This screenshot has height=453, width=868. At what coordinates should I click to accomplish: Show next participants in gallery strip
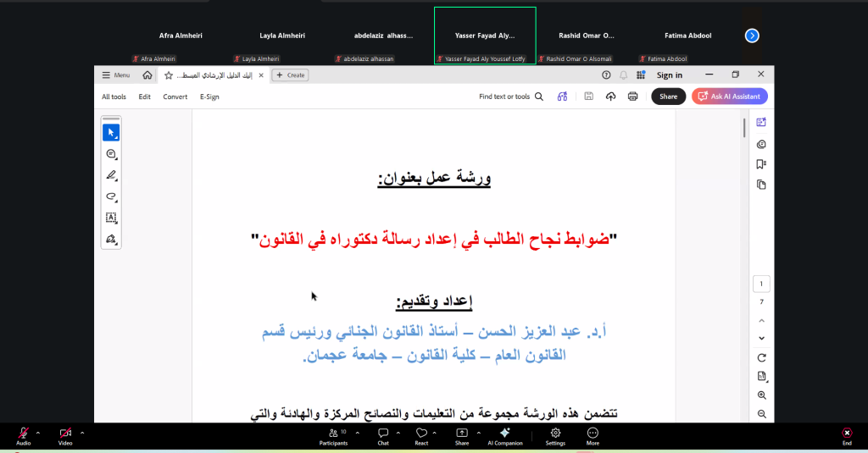coord(752,36)
